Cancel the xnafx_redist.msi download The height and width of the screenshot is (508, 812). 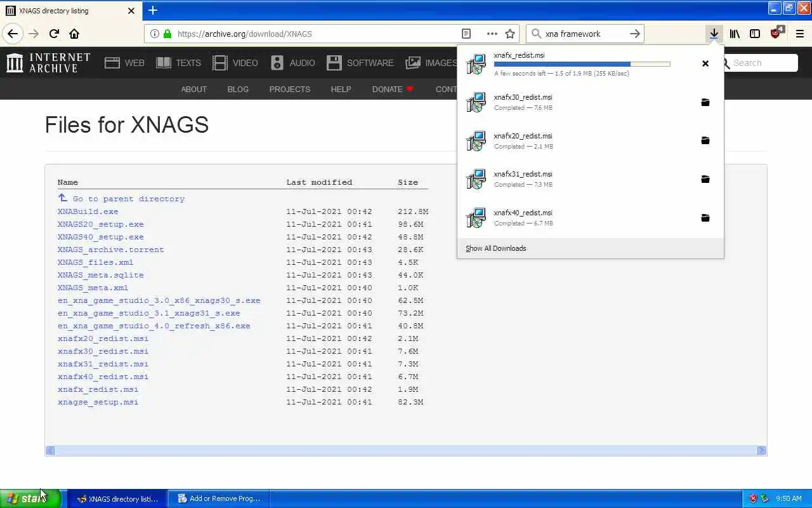[x=705, y=63]
